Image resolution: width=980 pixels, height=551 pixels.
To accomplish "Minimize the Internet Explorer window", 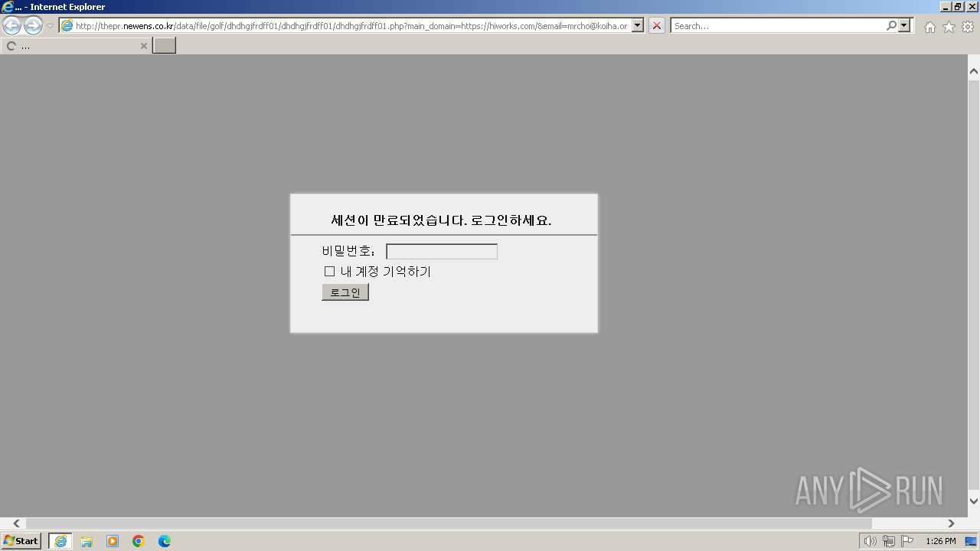I will (x=946, y=7).
